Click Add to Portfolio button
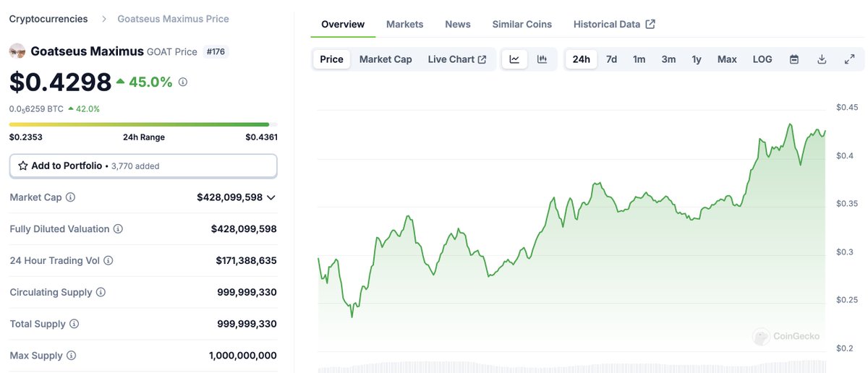Image resolution: width=868 pixels, height=373 pixels. pyautogui.click(x=143, y=166)
